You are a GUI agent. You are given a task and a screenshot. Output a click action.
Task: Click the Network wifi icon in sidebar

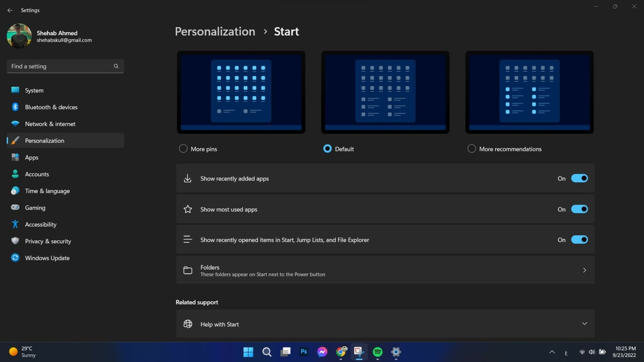pyautogui.click(x=15, y=124)
